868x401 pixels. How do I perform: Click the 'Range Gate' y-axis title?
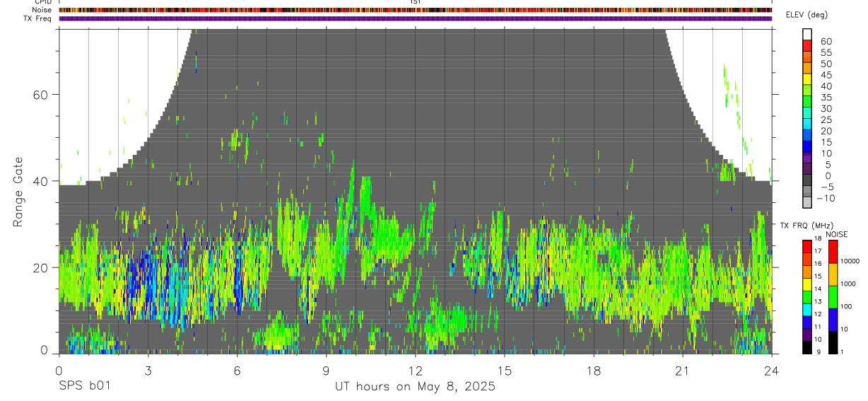pos(18,193)
